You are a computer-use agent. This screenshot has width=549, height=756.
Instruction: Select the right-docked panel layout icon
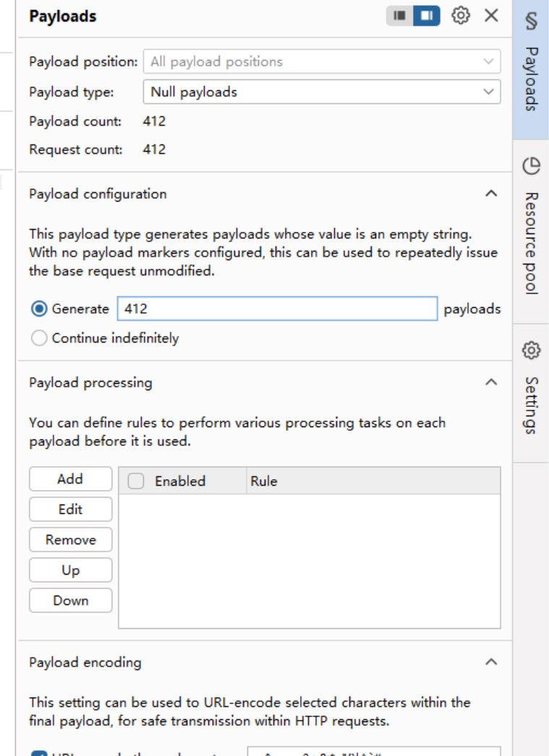[x=426, y=15]
